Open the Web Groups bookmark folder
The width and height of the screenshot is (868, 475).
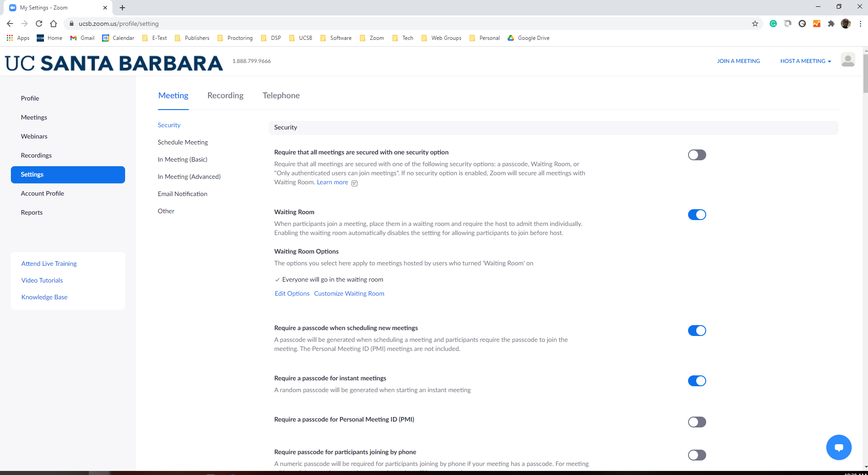point(441,38)
